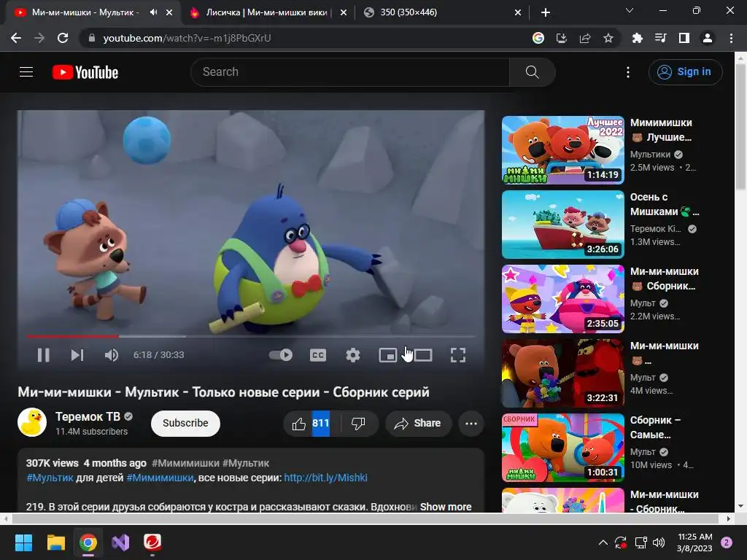
Task: Open media control icon
Action: pos(660,38)
